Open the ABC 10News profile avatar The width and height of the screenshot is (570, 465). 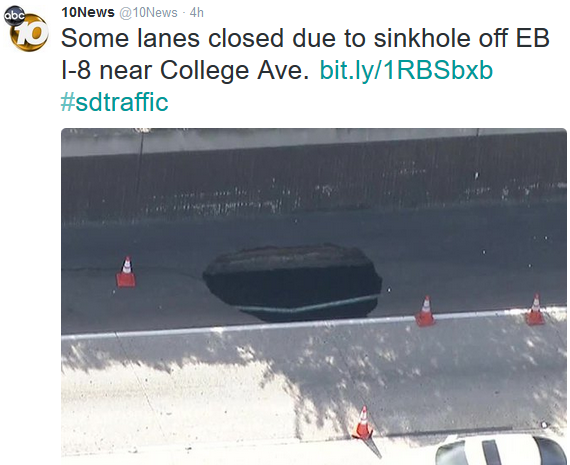click(26, 29)
